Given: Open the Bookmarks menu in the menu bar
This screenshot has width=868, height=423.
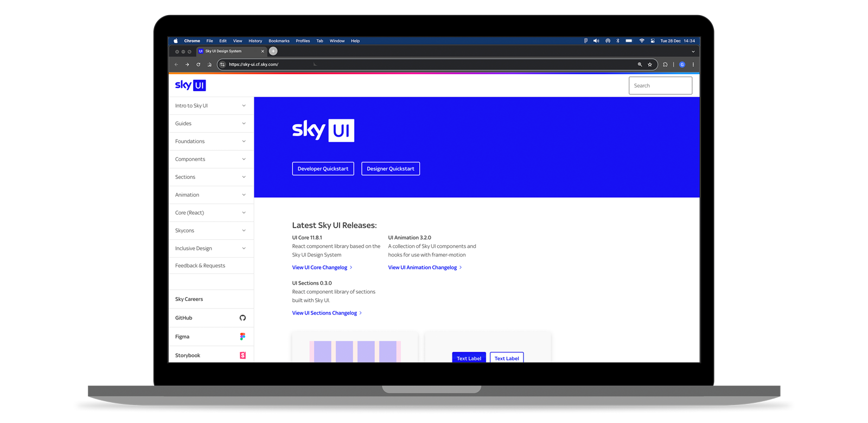Looking at the screenshot, I should point(279,41).
